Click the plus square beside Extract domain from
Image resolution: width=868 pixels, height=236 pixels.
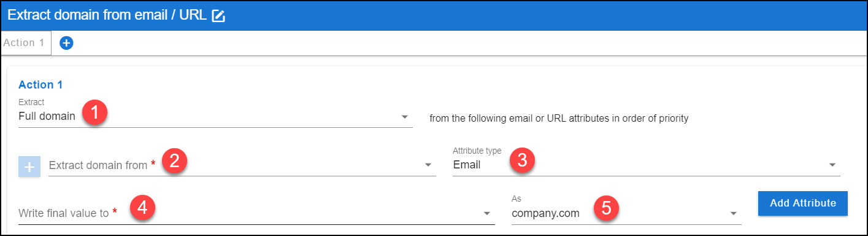click(29, 166)
